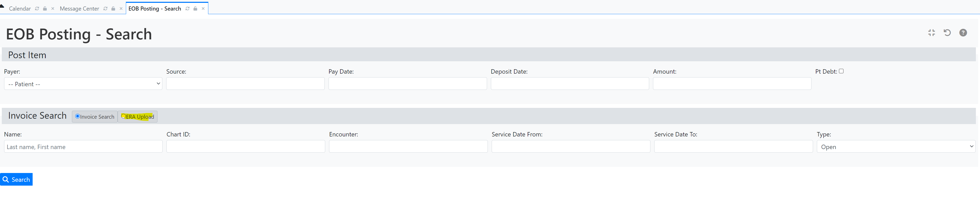Click into the Service Date From field
The image size is (980, 199).
[x=571, y=147]
